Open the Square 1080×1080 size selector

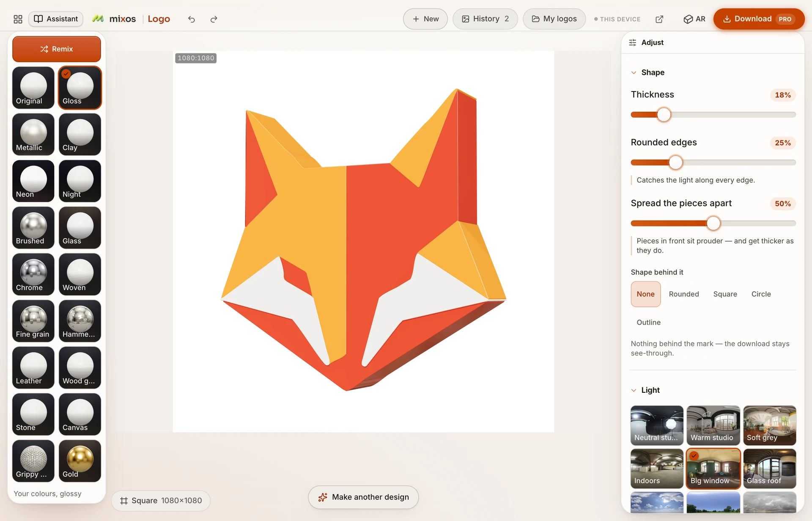161,501
